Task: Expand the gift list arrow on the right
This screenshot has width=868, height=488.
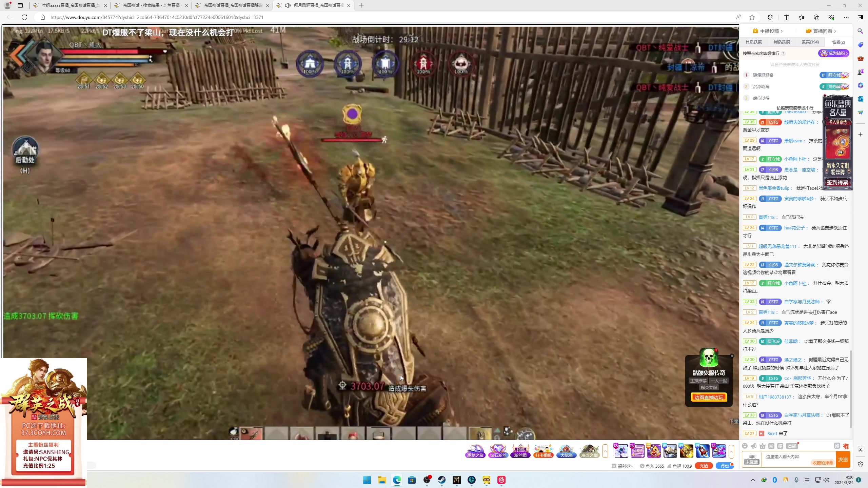Action: [x=731, y=451]
